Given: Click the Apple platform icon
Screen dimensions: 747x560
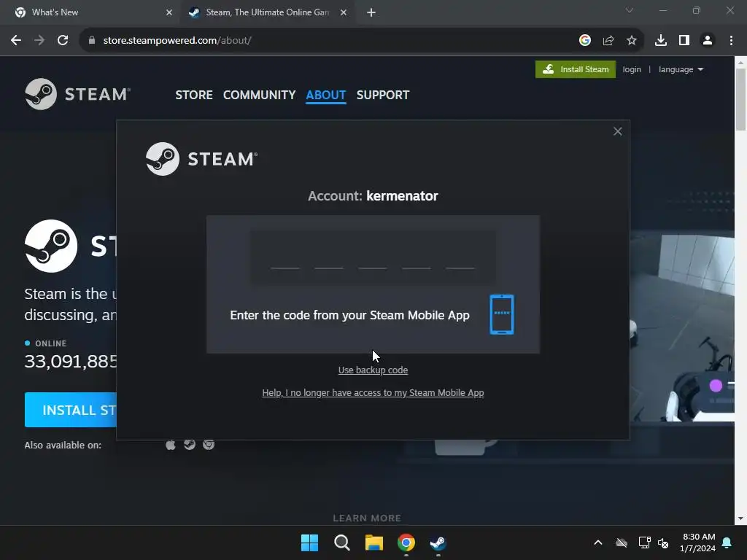Looking at the screenshot, I should click(171, 445).
